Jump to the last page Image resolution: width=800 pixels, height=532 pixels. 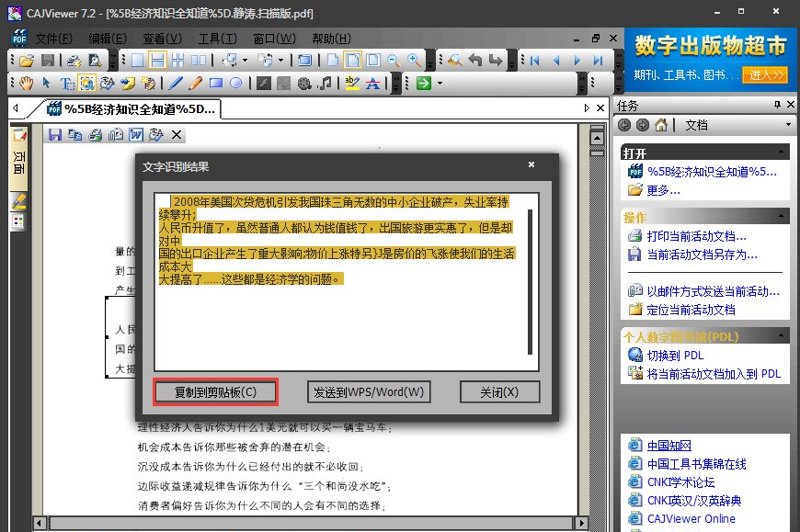pos(598,61)
